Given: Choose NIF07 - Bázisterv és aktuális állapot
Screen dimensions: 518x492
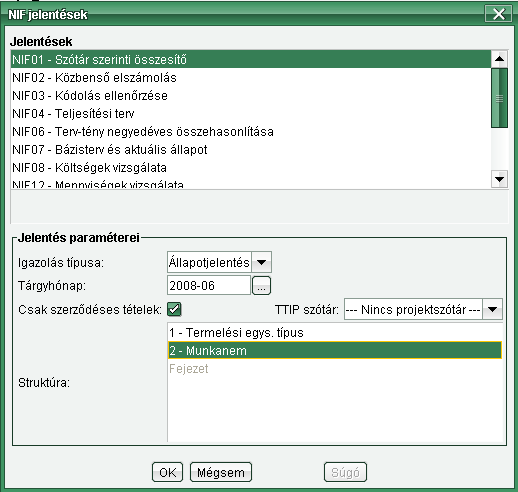Looking at the screenshot, I should (251, 150).
